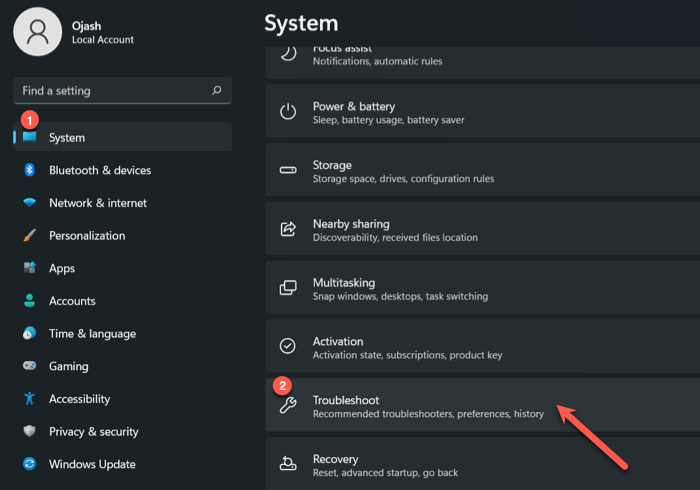The width and height of the screenshot is (700, 490).
Task: Click 'Notifications, automatic rules' text
Action: coord(378,61)
